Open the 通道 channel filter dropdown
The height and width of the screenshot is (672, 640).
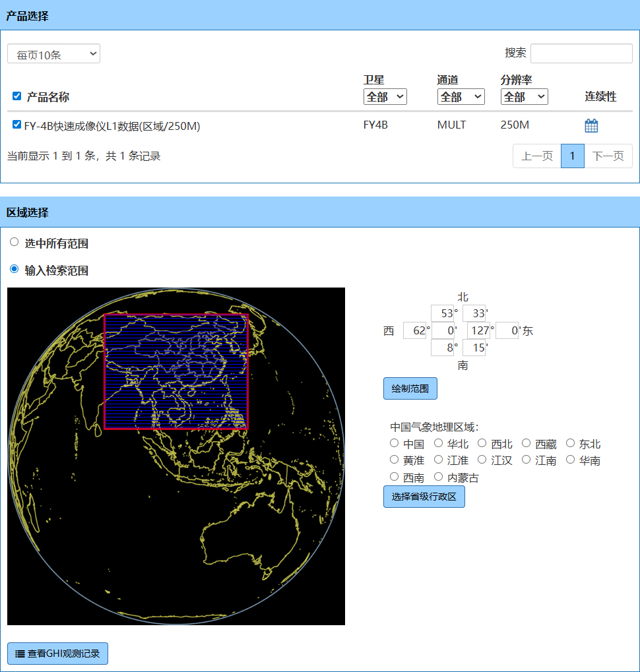click(x=461, y=97)
